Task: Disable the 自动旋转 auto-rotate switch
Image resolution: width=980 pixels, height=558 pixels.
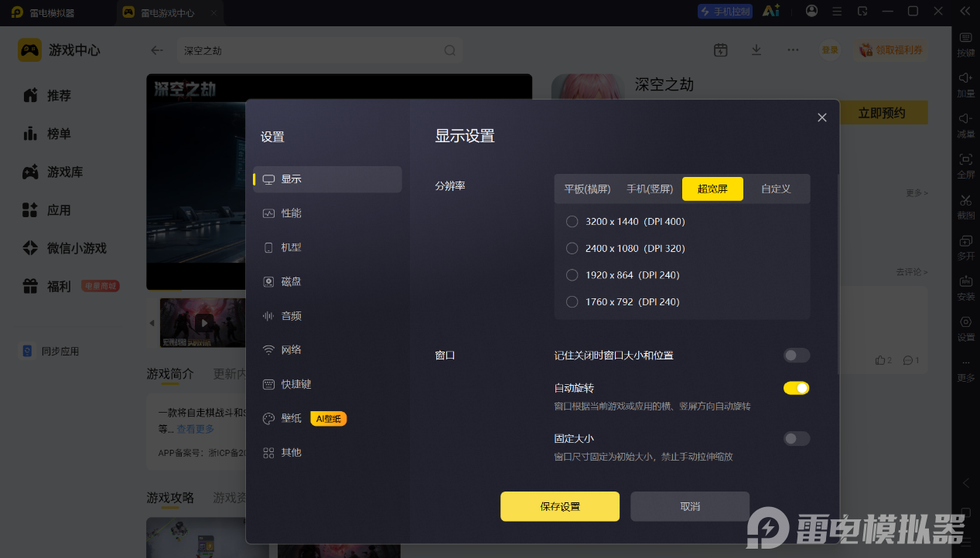Action: (797, 388)
